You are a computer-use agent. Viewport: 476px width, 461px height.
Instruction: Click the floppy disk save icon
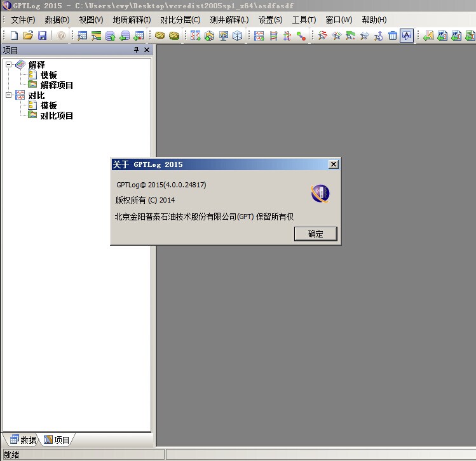pyautogui.click(x=42, y=36)
